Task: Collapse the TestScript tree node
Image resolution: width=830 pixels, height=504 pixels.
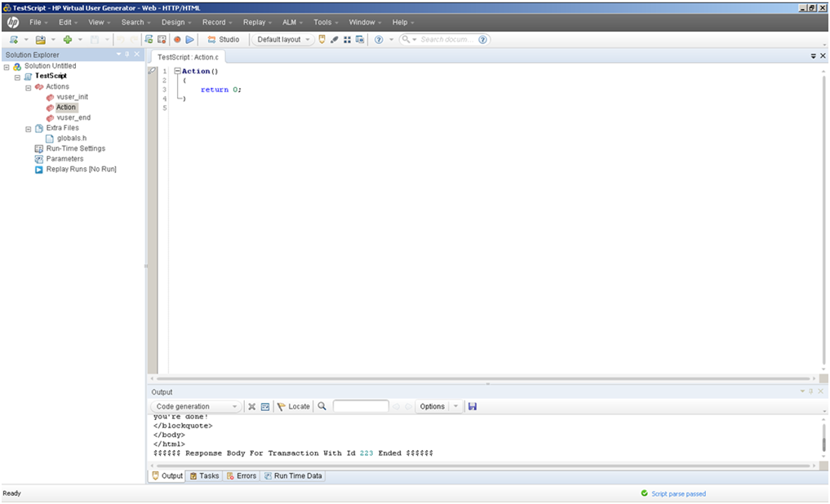Action: click(x=17, y=77)
